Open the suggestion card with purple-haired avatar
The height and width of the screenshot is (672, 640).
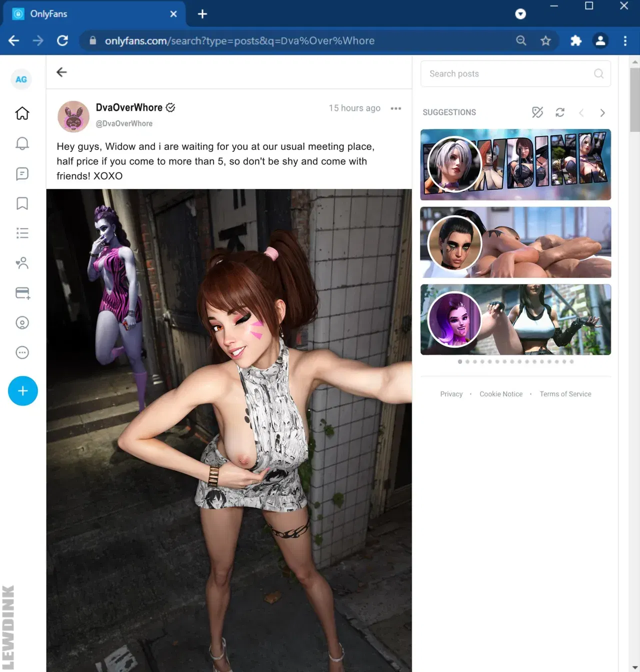pyautogui.click(x=515, y=319)
